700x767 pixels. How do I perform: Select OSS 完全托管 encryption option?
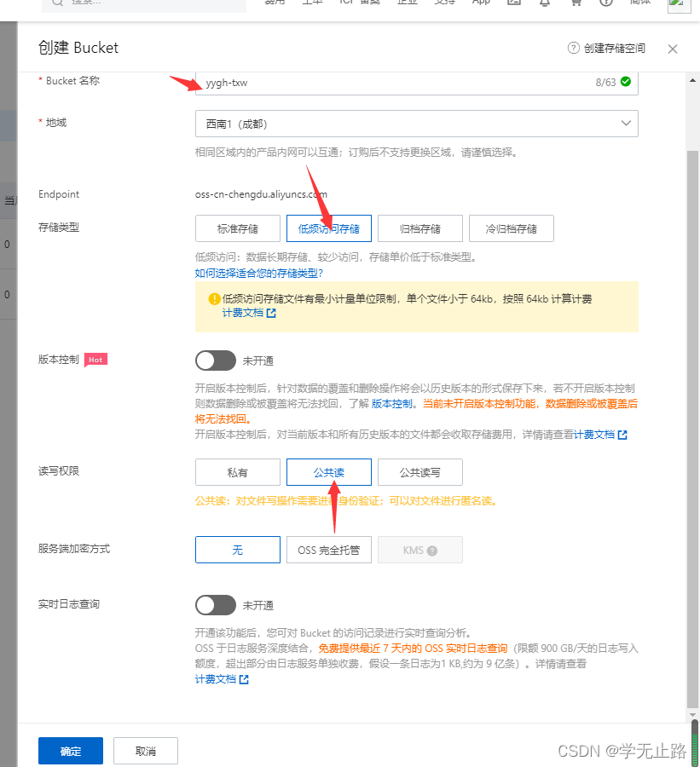pyautogui.click(x=329, y=551)
